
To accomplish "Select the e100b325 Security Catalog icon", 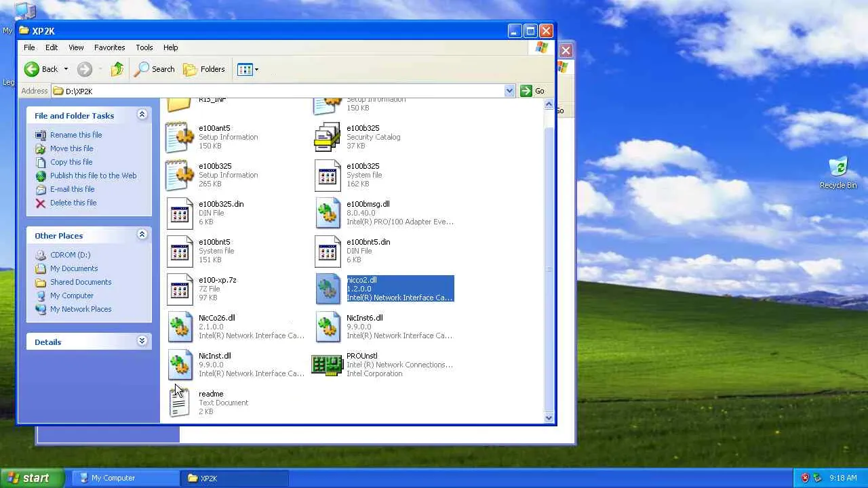I will pyautogui.click(x=327, y=137).
